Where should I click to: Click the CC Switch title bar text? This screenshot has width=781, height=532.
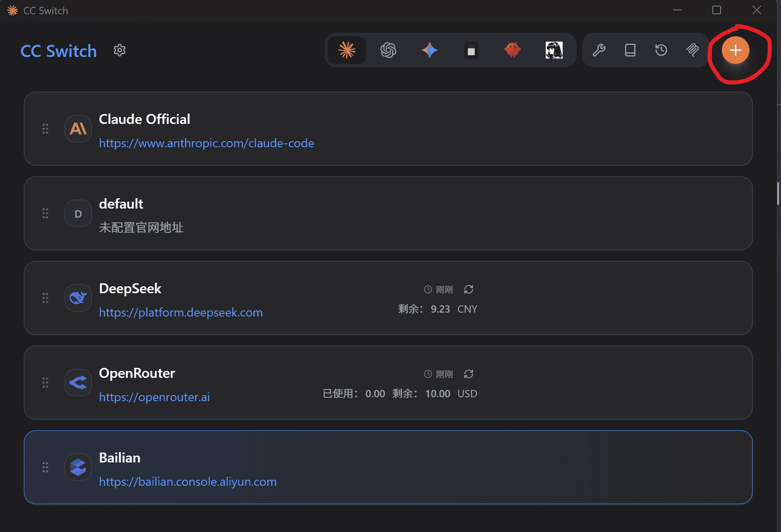tap(46, 11)
